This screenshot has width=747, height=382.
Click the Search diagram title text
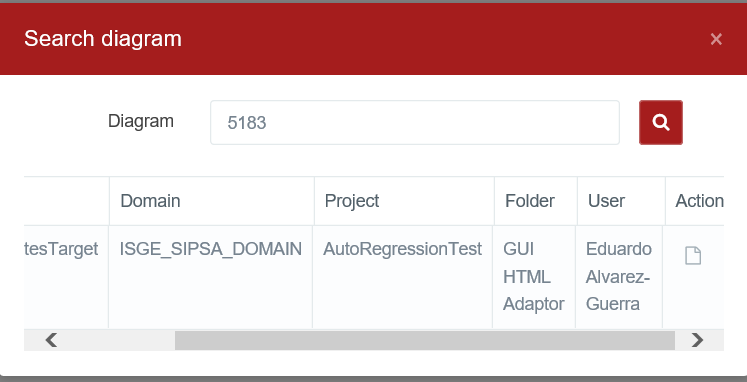[103, 39]
